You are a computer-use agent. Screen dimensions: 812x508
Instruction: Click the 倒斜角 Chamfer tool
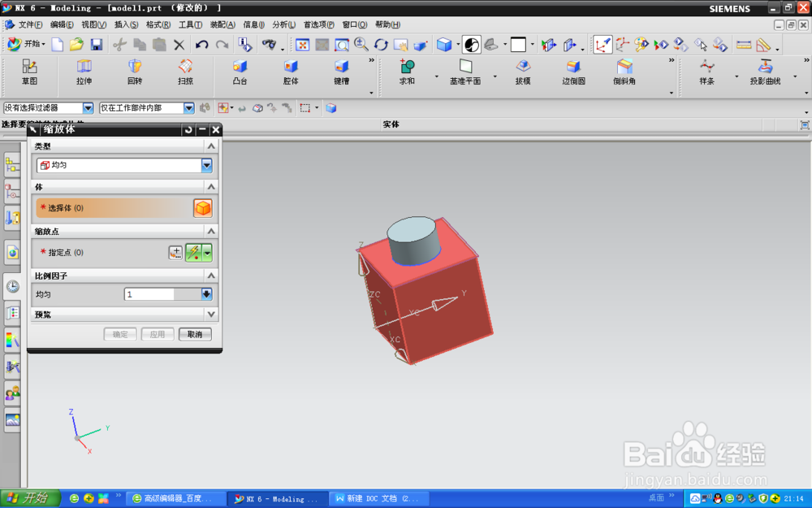624,72
